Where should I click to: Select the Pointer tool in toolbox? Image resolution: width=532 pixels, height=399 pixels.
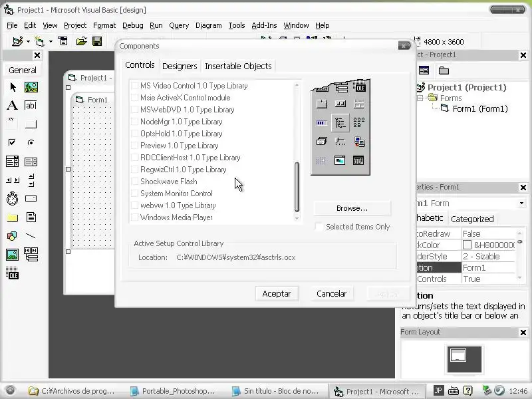pos(13,87)
